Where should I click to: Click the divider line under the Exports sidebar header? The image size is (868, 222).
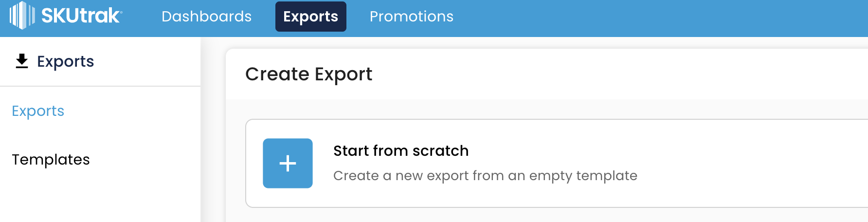pos(100,86)
